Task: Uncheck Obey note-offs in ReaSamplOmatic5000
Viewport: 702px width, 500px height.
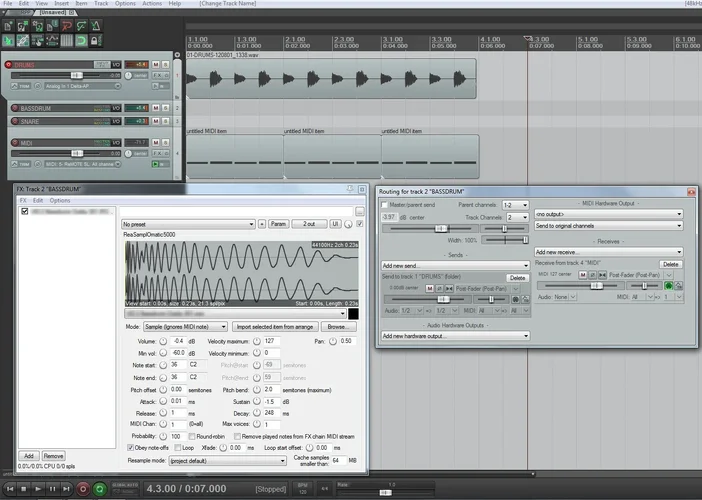Action: coord(130,448)
